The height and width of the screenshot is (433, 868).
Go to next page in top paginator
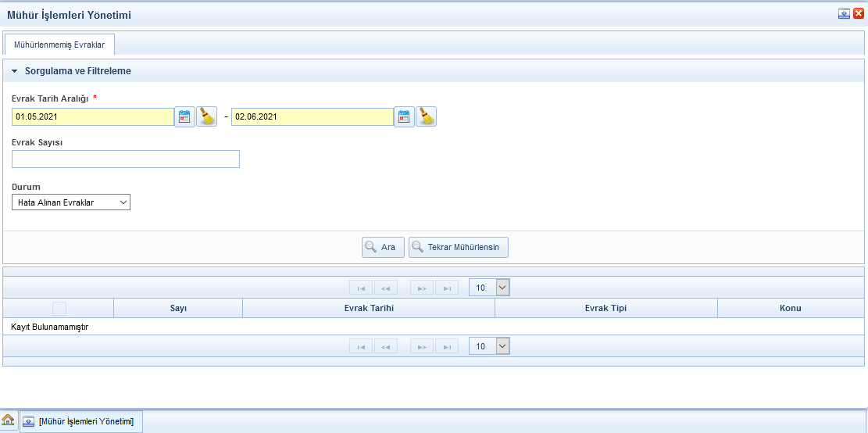click(422, 288)
